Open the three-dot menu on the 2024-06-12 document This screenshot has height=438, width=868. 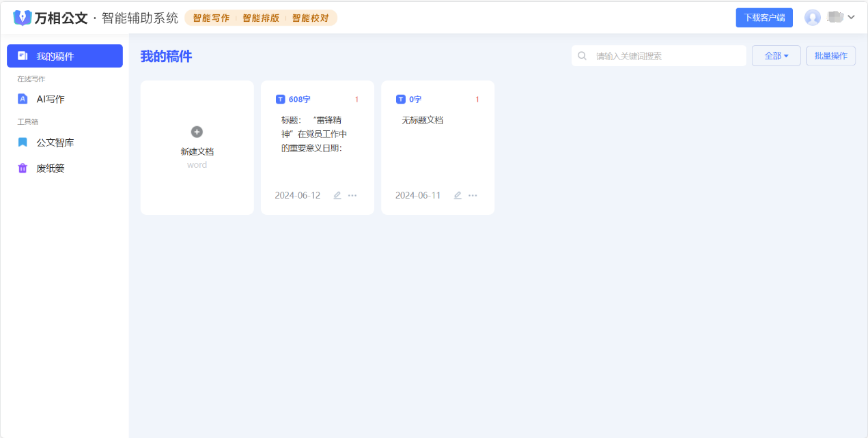(x=352, y=195)
